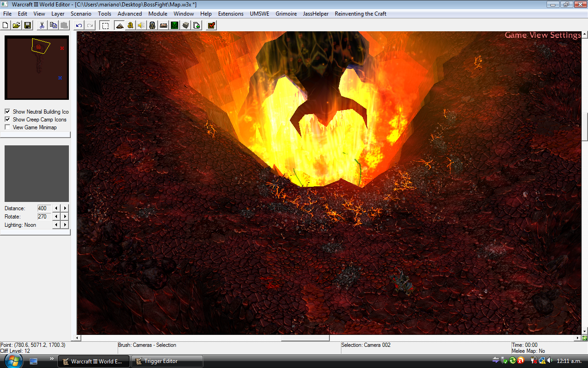Image resolution: width=588 pixels, height=368 pixels.
Task: Open the Campaign Editor icon
Action: [x=164, y=25]
